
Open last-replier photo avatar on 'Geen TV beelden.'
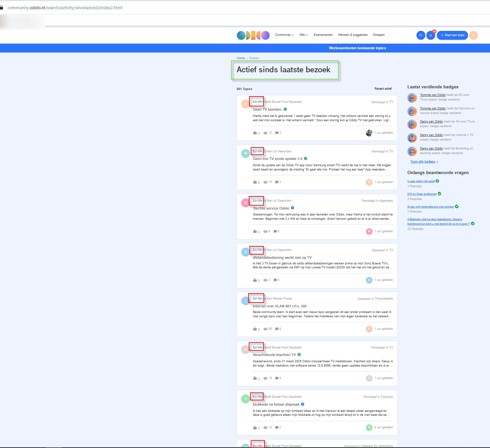369,133
